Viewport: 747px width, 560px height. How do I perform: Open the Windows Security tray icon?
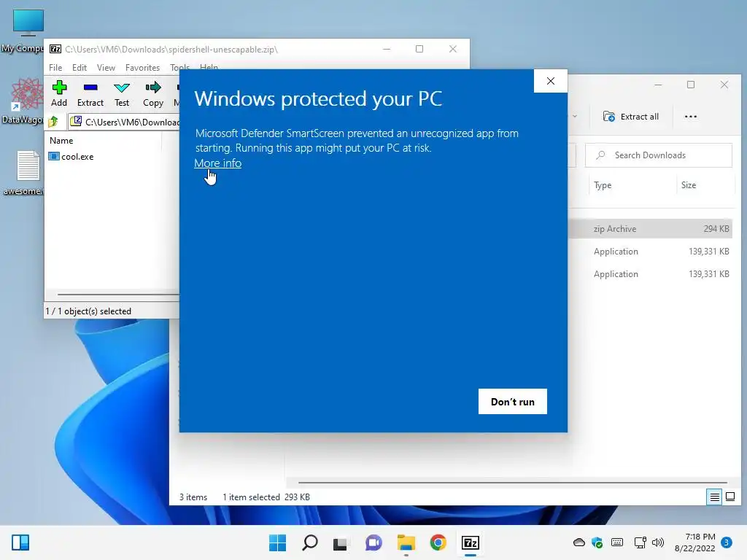(597, 542)
